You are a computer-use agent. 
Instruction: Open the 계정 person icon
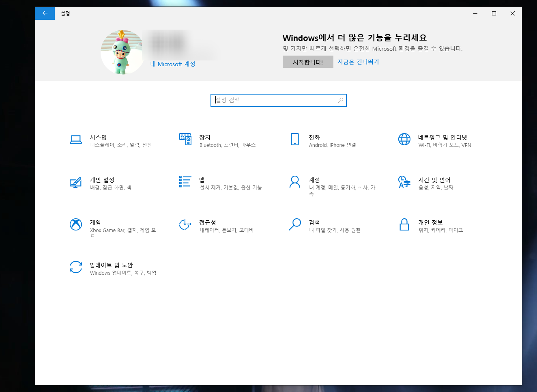pyautogui.click(x=295, y=182)
